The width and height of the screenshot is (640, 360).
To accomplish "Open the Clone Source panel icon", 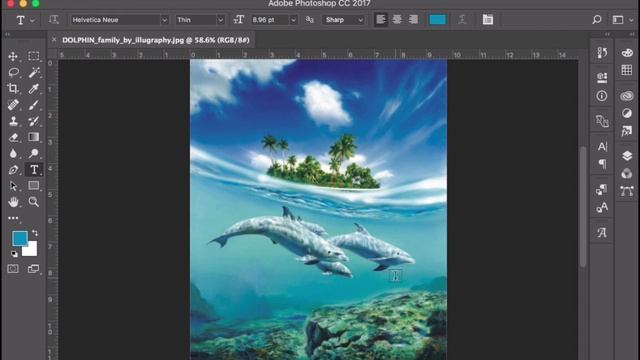I will pos(602,121).
